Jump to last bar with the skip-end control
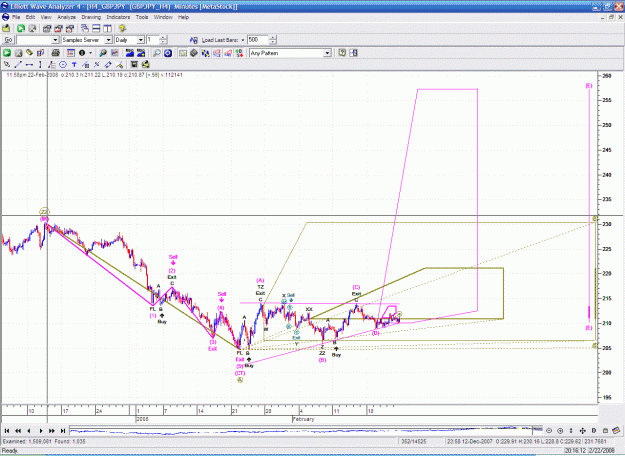The image size is (625, 456). (63, 430)
